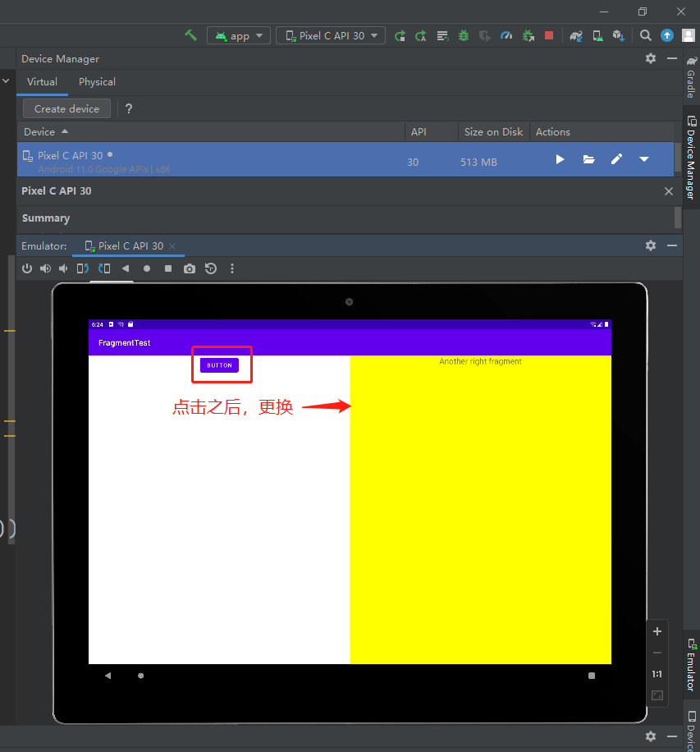Click the Profile app gauge icon
The width and height of the screenshot is (700, 752).
pos(506,36)
